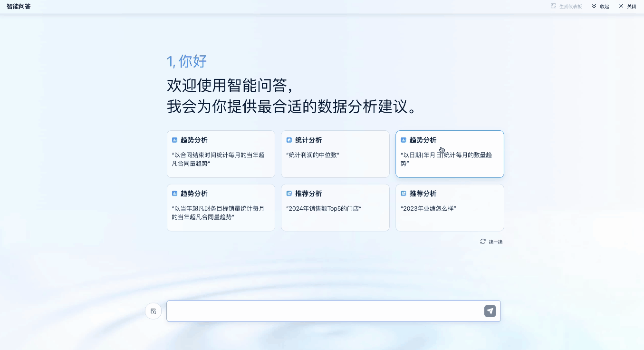
Task: Collapse the panel using the 收起 chevron
Action: (594, 6)
